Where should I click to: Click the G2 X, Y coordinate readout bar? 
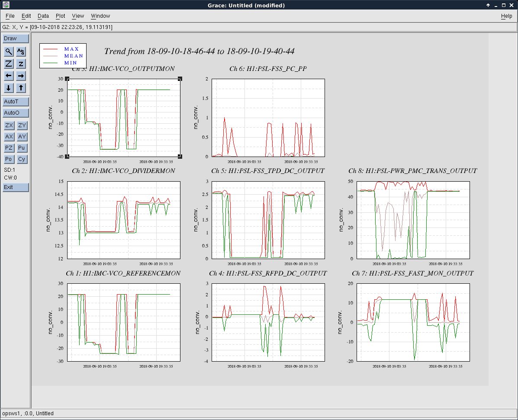coord(259,27)
